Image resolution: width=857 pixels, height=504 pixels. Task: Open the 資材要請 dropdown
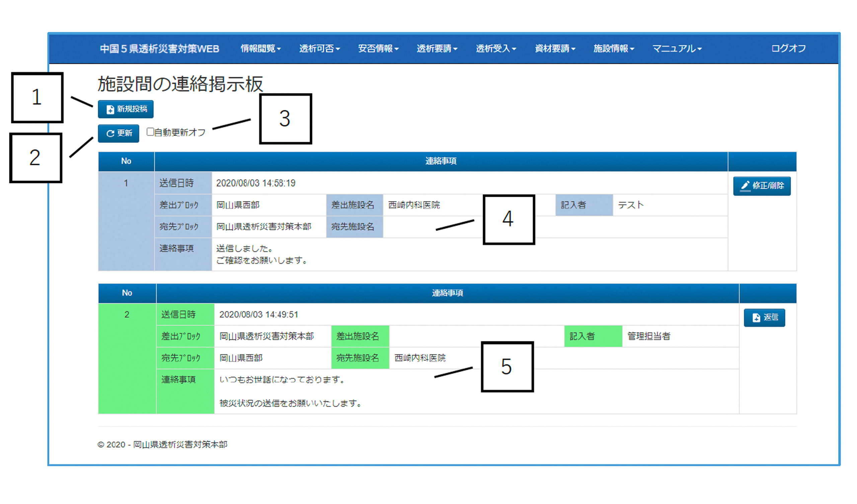[555, 49]
